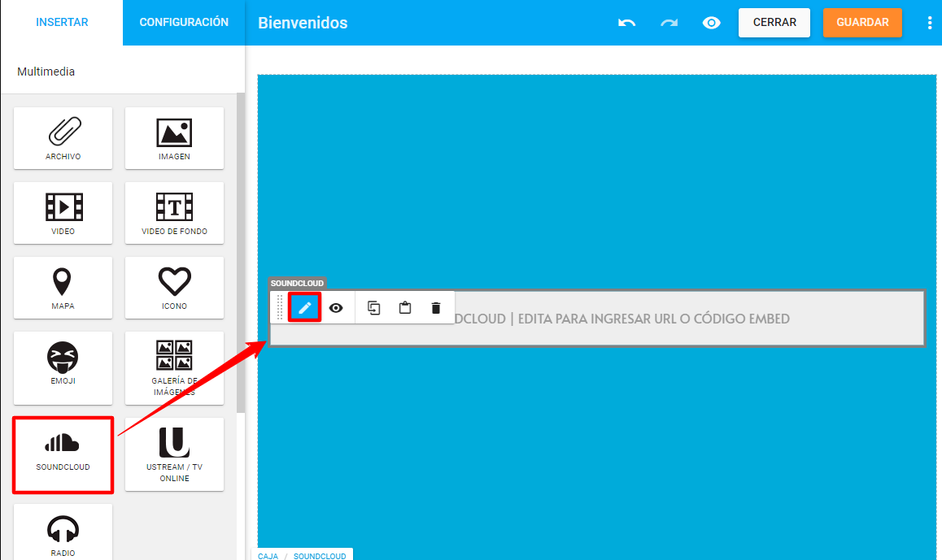Switch to the Configuración tab
This screenshot has height=560, width=942.
(x=184, y=22)
